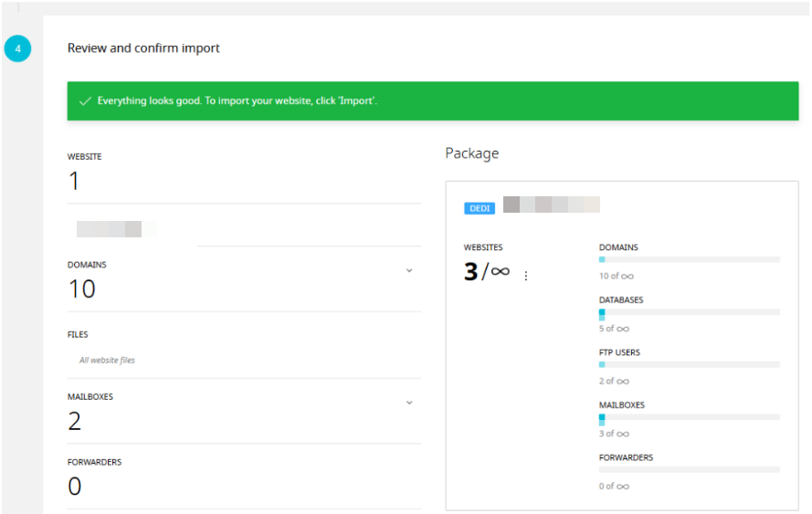Click the 'Review and confirm import' heading
Viewport: 812px width, 514px height.
pyautogui.click(x=143, y=48)
